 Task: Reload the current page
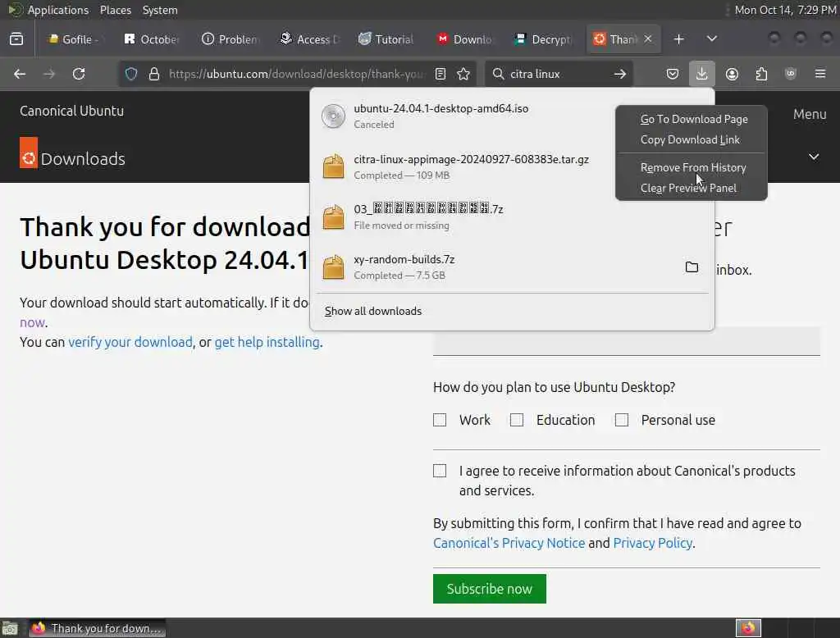click(79, 74)
